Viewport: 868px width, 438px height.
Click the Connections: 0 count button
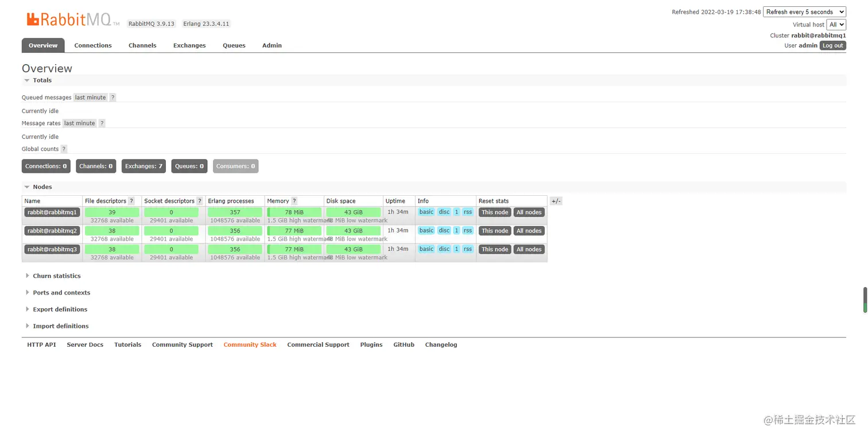[46, 166]
